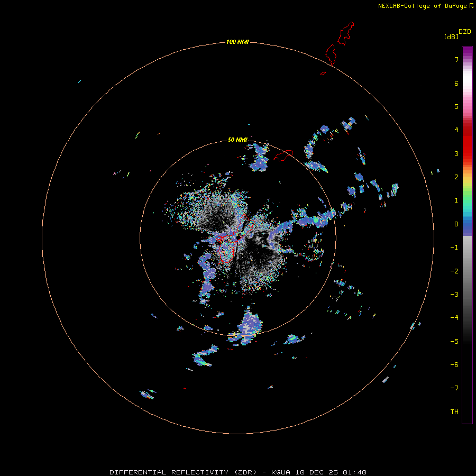Click the small red island outline near 50 NMI ring
Screen dimensions: 476x476
pos(283,155)
